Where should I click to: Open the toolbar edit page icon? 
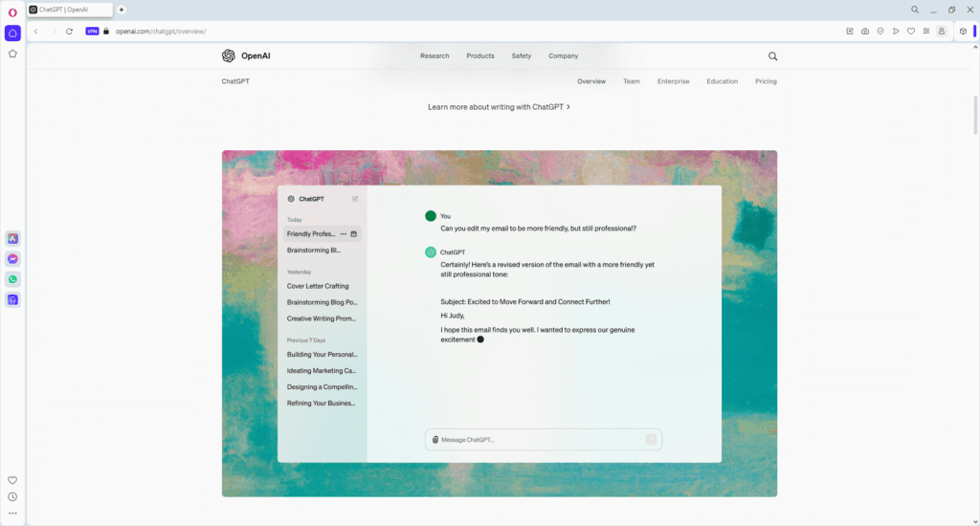tap(850, 32)
